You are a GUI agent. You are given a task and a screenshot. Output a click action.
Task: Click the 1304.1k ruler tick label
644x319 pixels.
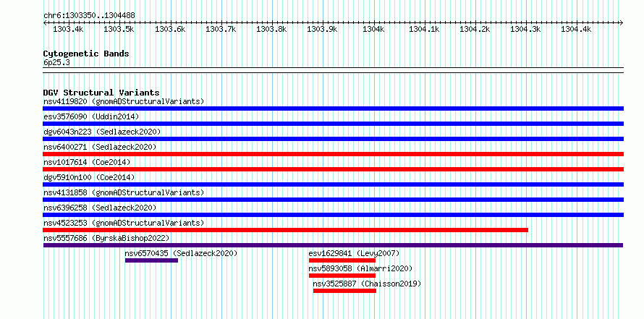pyautogui.click(x=424, y=29)
